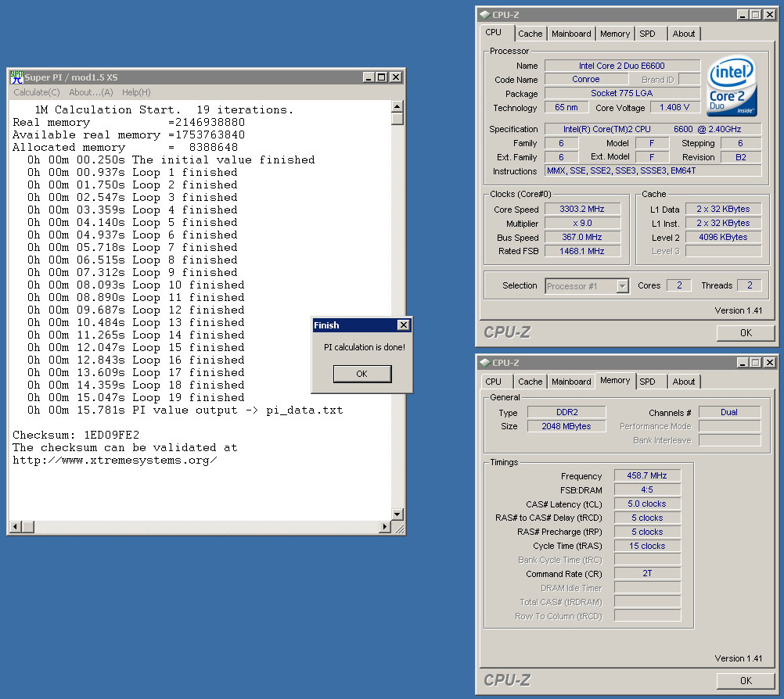Click OK button in lower CPU-Z Memory window
784x699 pixels.
(x=746, y=680)
